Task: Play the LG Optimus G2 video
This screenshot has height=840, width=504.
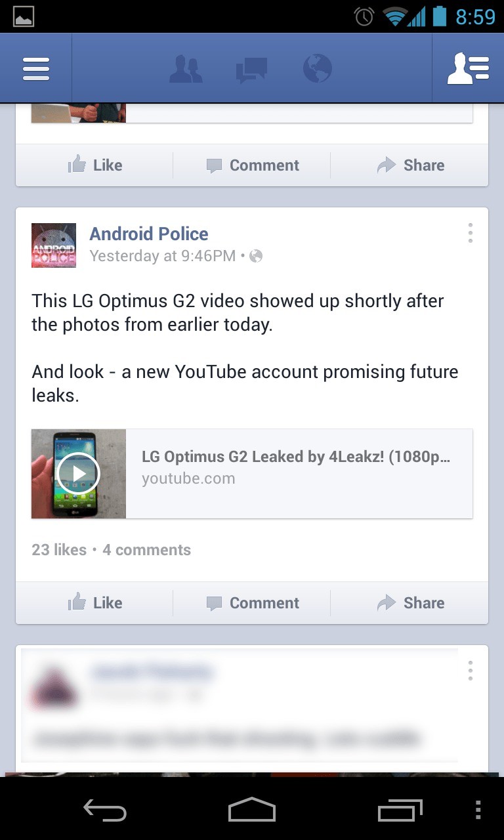Action: [79, 473]
